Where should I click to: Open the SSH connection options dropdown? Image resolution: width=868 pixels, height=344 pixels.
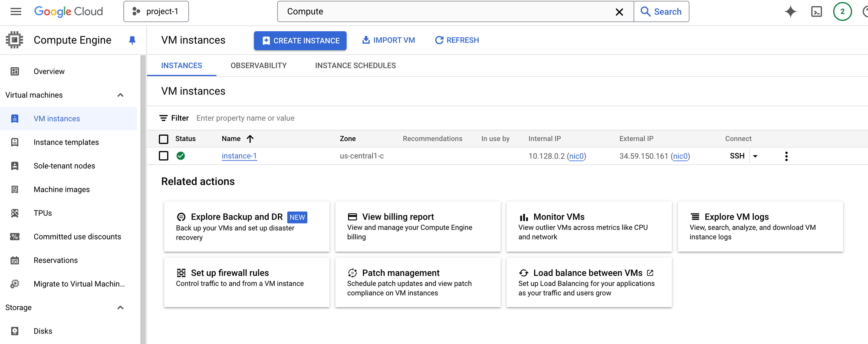point(755,156)
